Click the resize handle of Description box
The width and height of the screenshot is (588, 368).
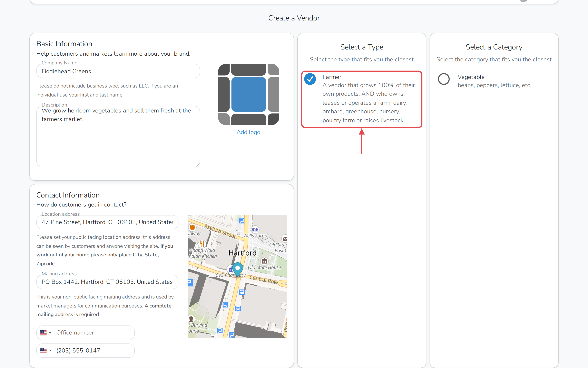tap(198, 165)
